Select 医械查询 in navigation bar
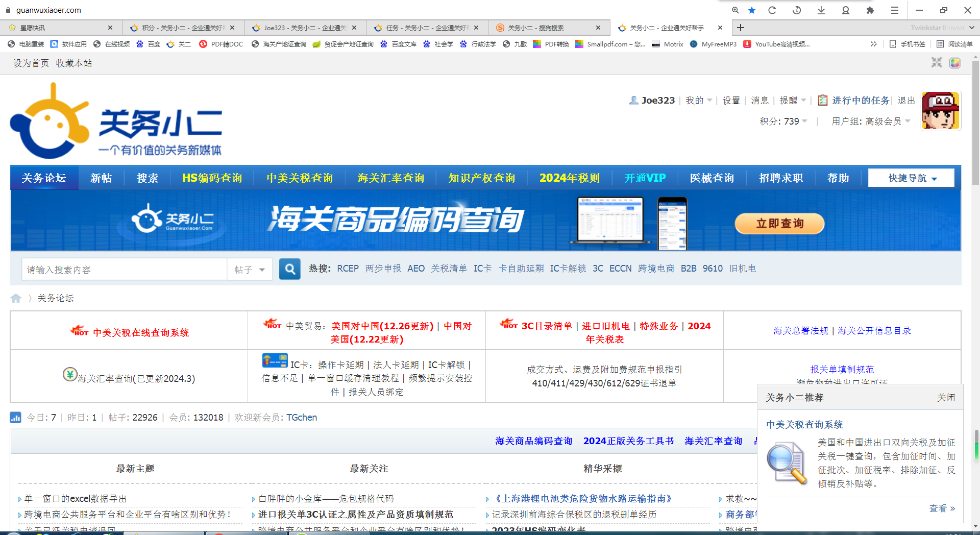Screen dimensions: 980x535 [712, 178]
